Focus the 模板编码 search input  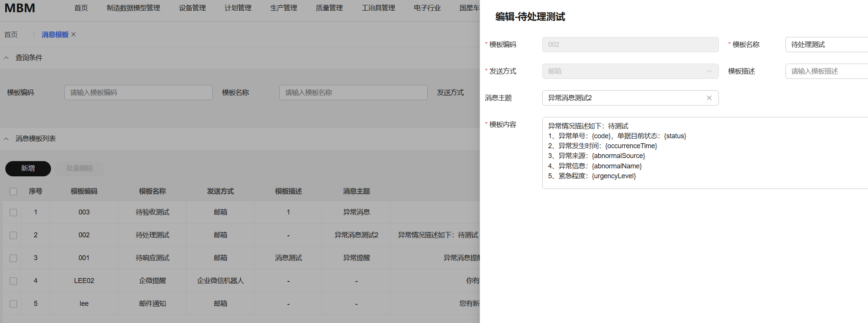(138, 93)
